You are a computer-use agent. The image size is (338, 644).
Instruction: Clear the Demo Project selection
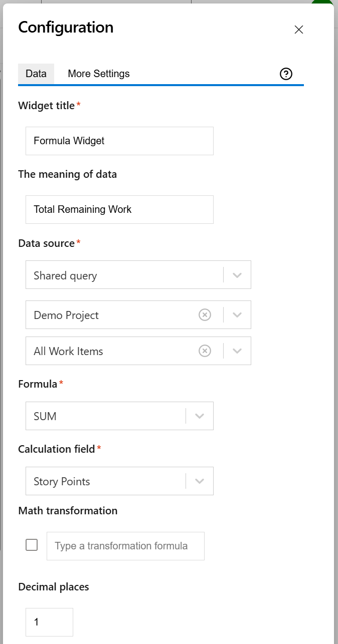click(x=205, y=314)
